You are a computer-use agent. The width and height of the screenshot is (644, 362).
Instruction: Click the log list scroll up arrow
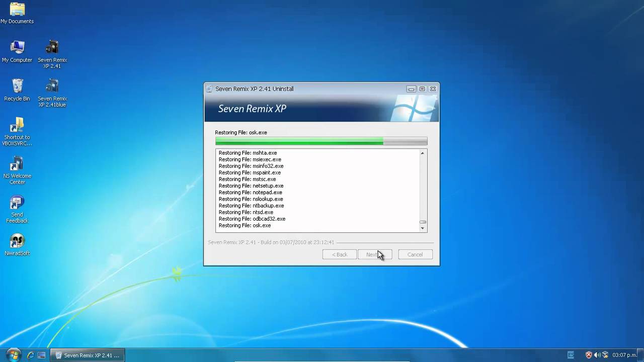(423, 153)
